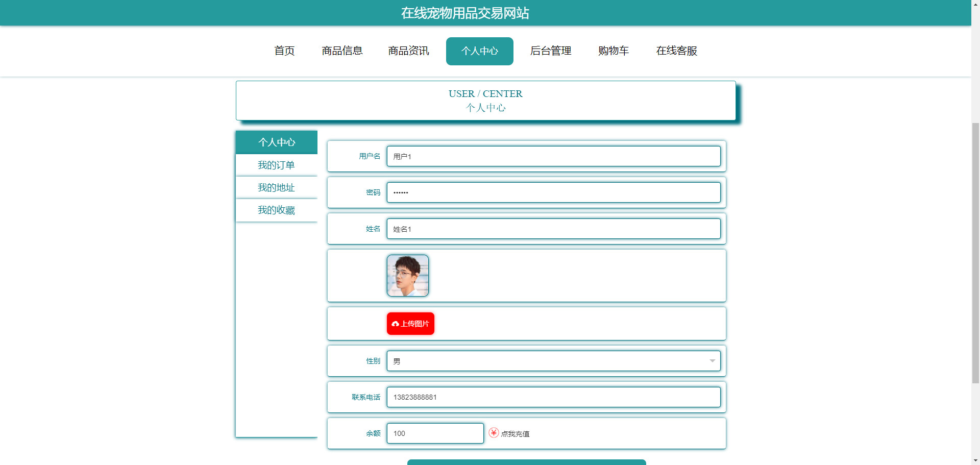Click the user avatar thumbnail
980x465 pixels.
coord(408,276)
